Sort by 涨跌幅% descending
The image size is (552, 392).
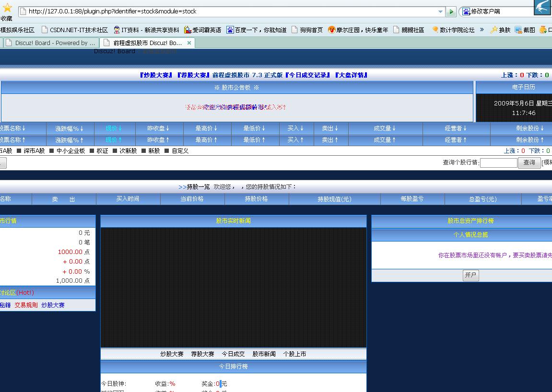70,128
